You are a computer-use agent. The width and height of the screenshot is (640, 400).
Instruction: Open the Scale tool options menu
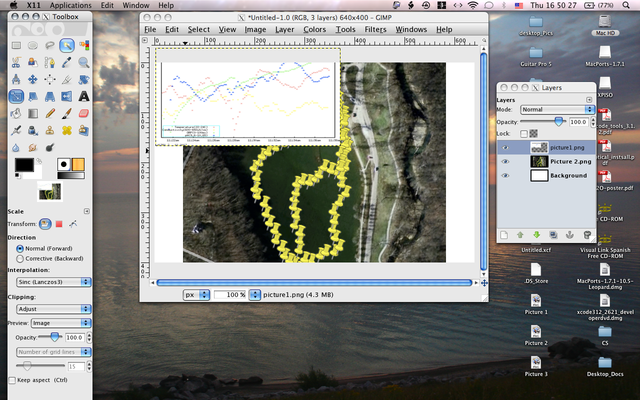click(x=87, y=211)
